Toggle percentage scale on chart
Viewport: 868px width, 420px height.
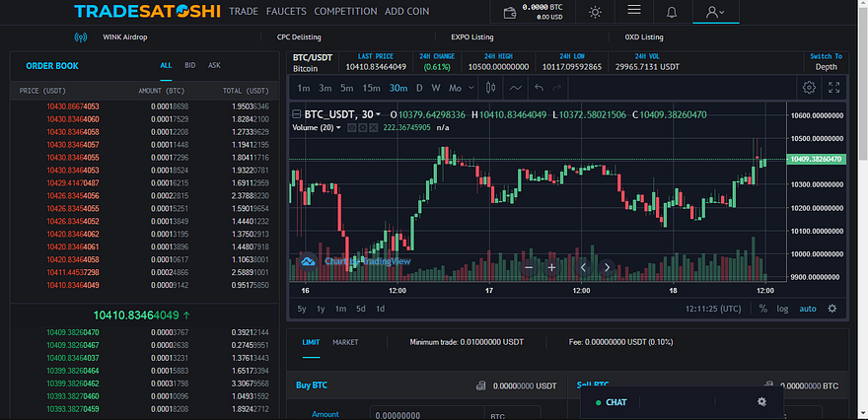763,309
